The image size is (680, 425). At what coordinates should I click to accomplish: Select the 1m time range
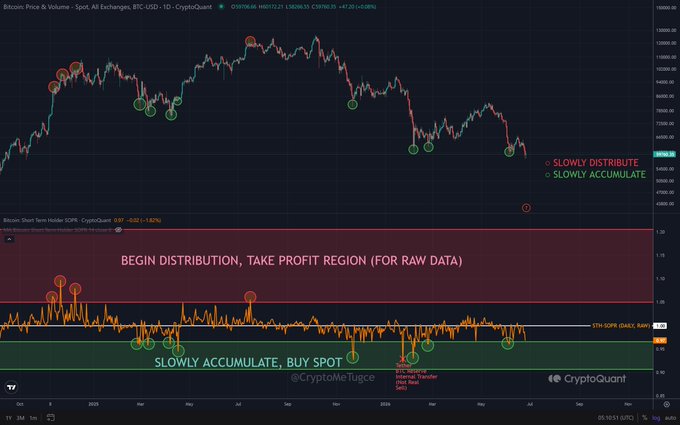click(33, 418)
